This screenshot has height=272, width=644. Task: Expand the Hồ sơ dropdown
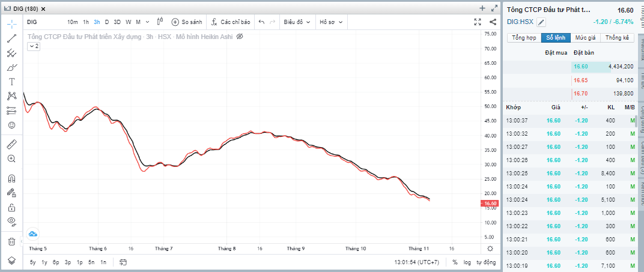tap(331, 22)
